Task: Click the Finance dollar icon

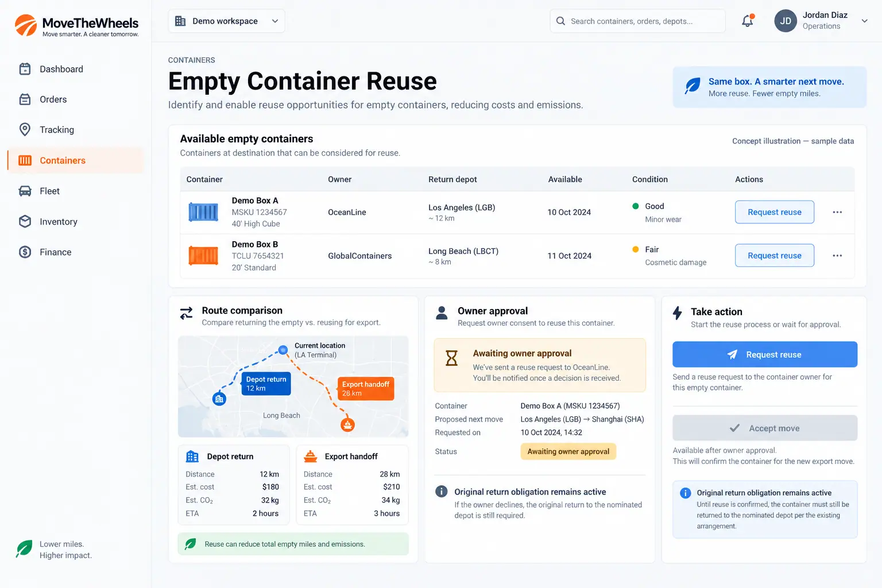Action: 25,252
